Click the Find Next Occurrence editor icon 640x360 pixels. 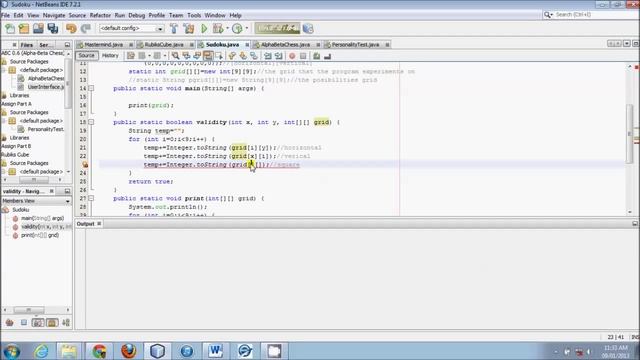pyautogui.click(x=197, y=56)
